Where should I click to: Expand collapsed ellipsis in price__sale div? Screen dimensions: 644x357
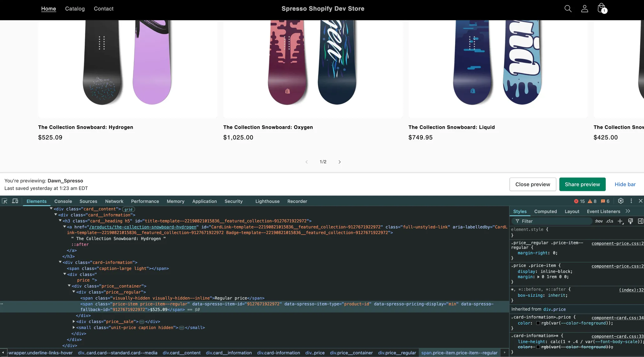[142, 322]
